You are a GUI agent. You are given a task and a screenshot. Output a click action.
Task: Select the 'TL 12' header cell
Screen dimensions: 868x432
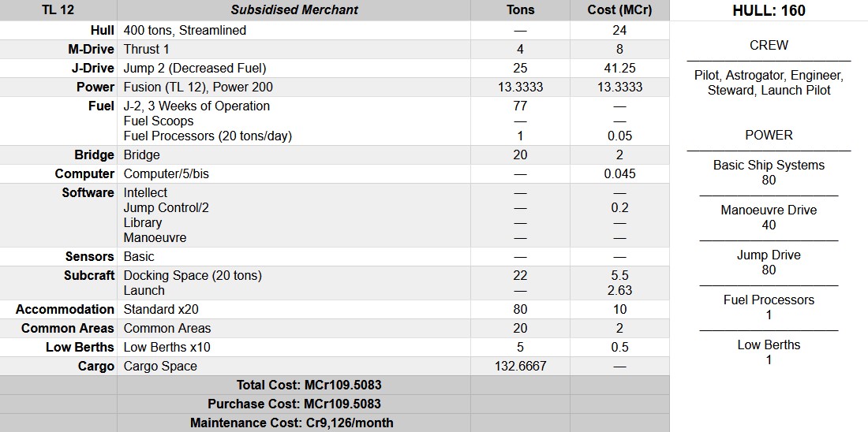pyautogui.click(x=58, y=10)
